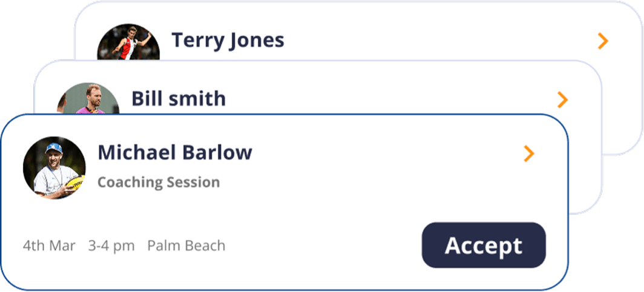The image size is (644, 292).
Task: Open Michael Barlow's avatar photo
Action: point(54,167)
